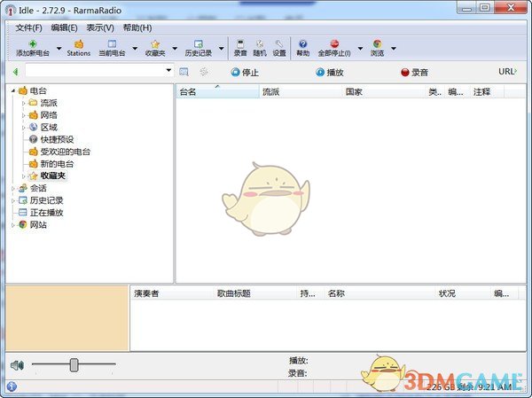Click the 历史记录 history toolbar icon
532x398 pixels.
coord(197,43)
